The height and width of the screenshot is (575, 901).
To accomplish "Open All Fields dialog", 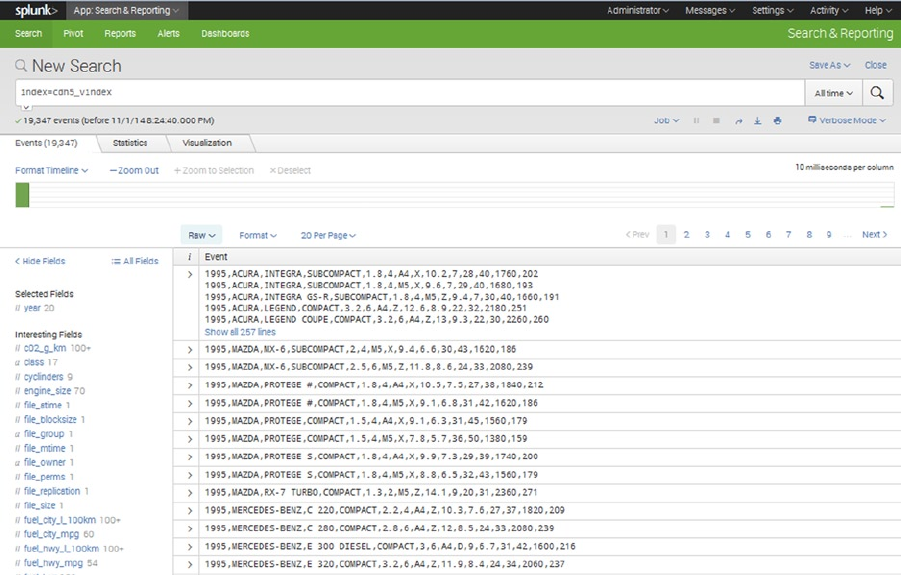I will coord(135,261).
